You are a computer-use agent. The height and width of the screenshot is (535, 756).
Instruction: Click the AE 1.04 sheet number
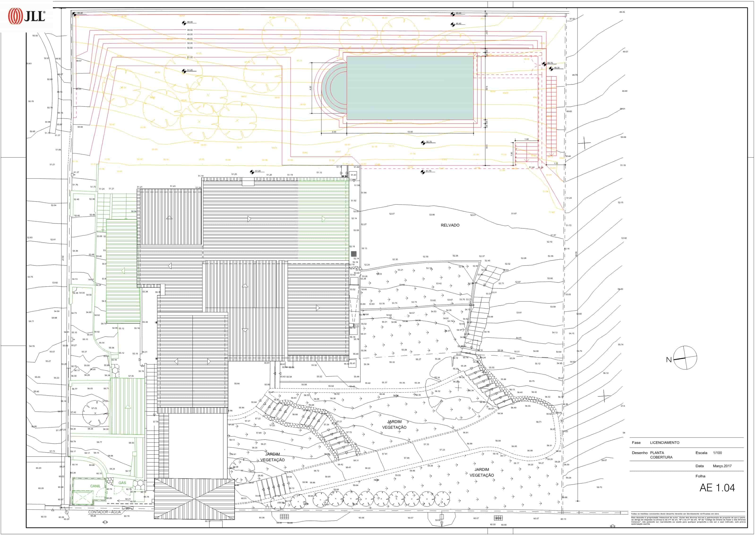point(717,488)
